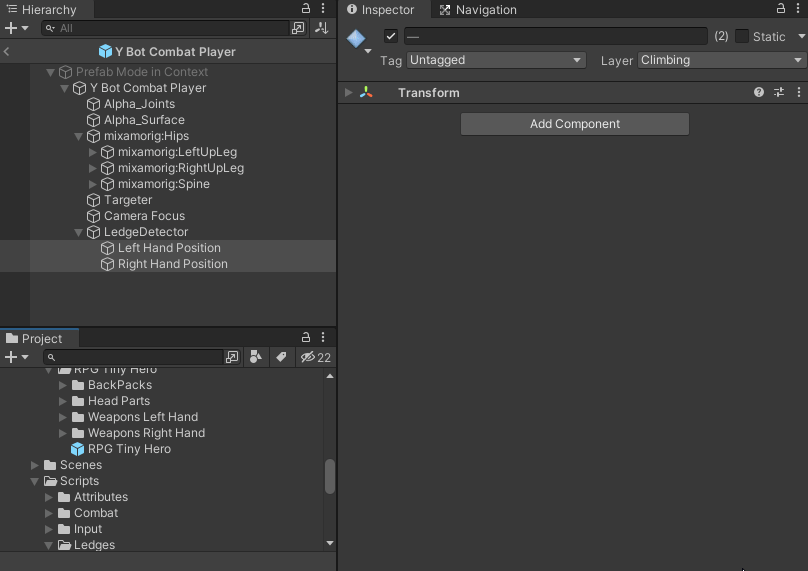Toggle the hidden packages visibility counter

tap(316, 357)
